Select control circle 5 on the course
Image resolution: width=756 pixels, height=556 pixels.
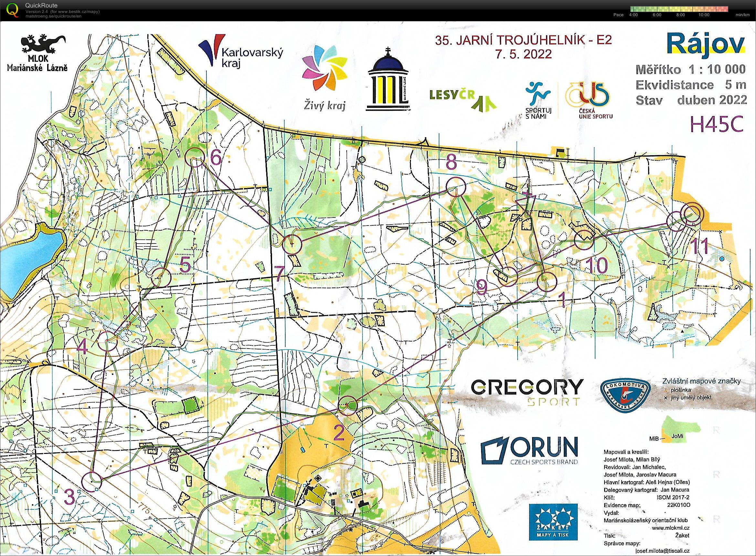pos(162,278)
